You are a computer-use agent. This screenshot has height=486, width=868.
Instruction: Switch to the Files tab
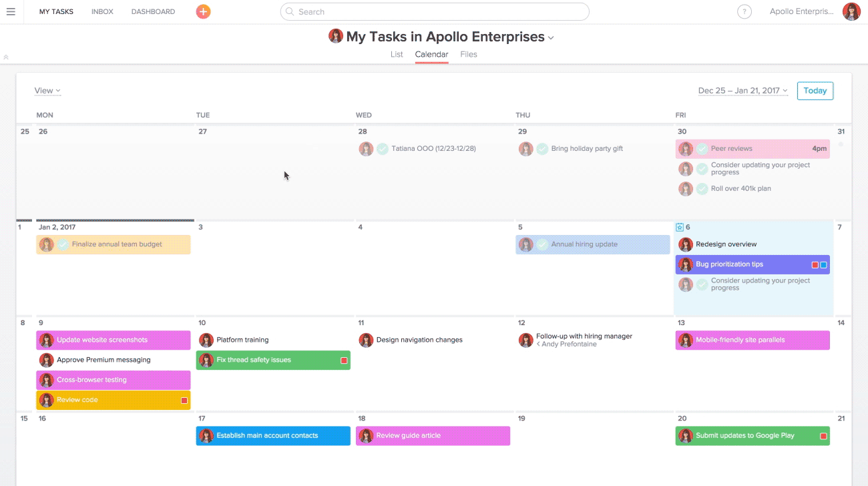pyautogui.click(x=469, y=54)
